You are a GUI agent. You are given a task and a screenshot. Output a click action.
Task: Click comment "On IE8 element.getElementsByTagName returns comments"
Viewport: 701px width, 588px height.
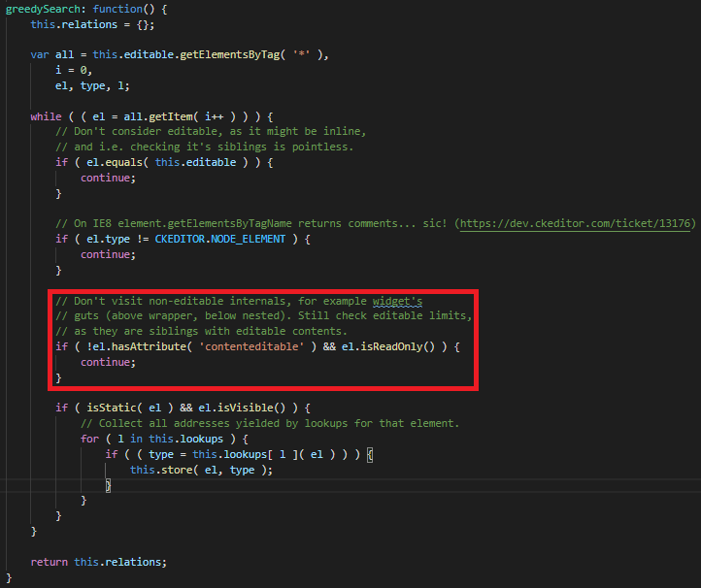245,223
